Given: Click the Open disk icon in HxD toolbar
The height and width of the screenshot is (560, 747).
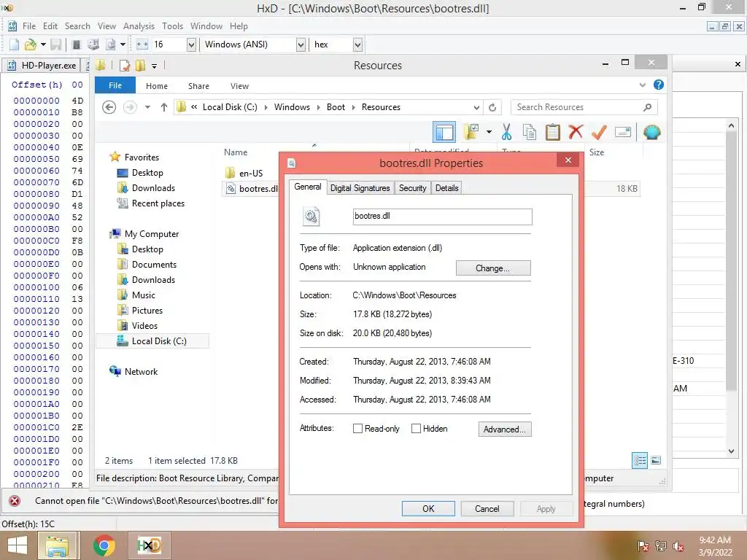Looking at the screenshot, I should 93,44.
